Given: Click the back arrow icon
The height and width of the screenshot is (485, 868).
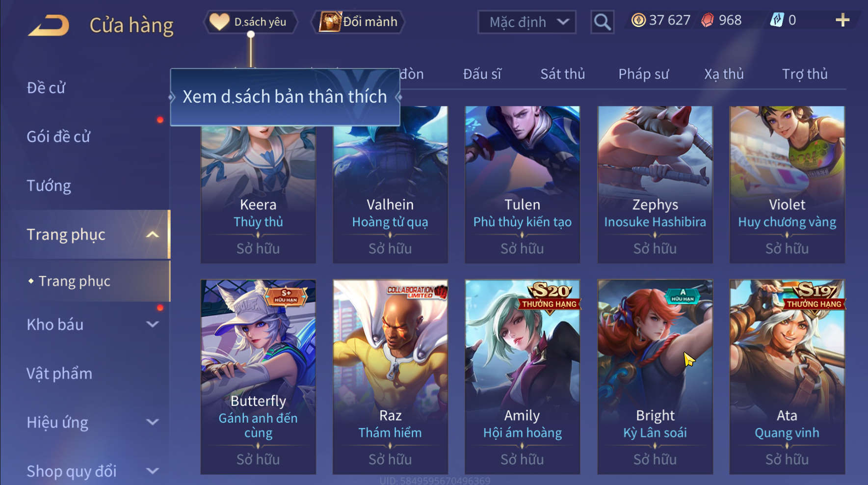Looking at the screenshot, I should click(49, 26).
